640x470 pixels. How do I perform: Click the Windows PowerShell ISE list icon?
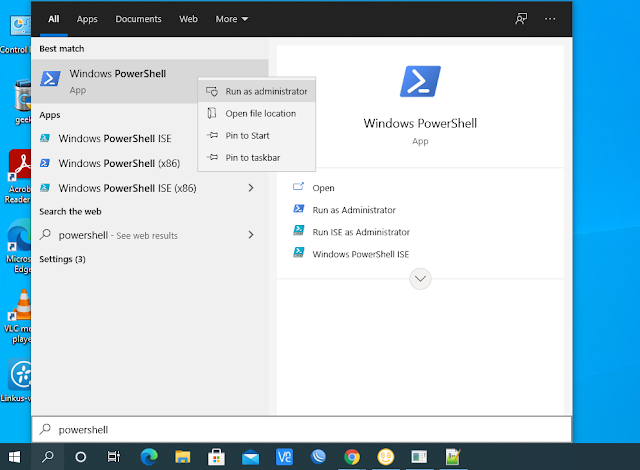[x=45, y=138]
